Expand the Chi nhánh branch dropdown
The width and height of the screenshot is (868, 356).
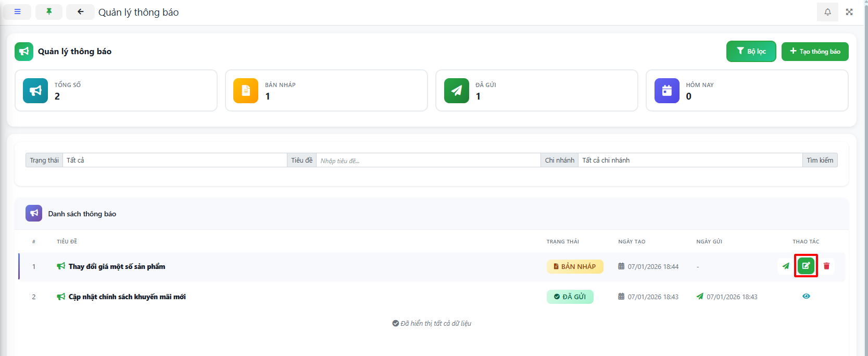pyautogui.click(x=689, y=160)
